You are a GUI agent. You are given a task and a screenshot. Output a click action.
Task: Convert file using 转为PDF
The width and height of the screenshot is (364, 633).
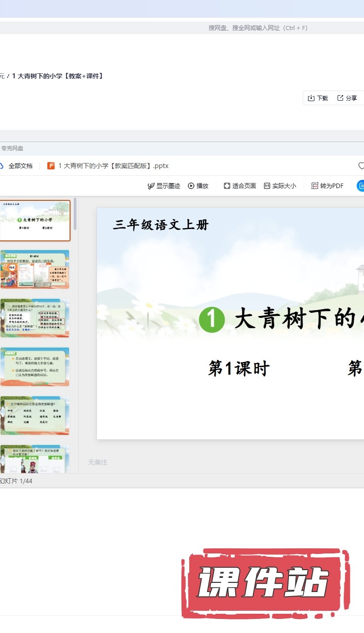327,186
